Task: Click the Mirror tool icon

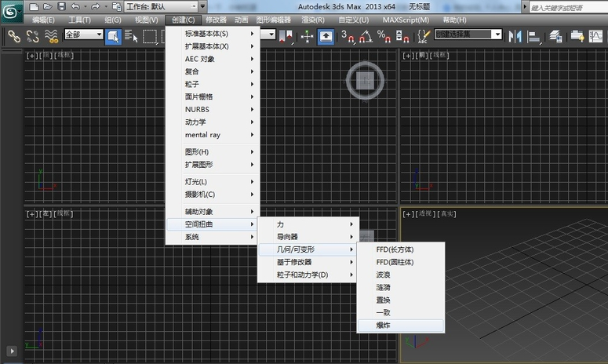Action: [515, 36]
